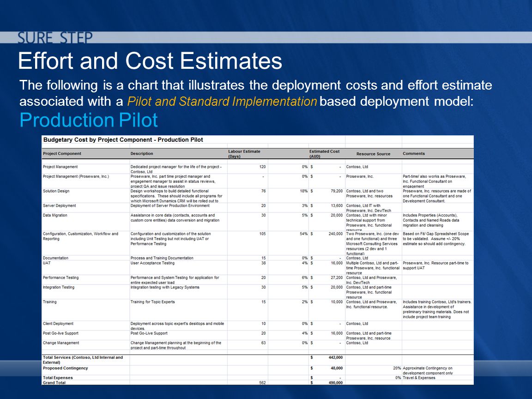This screenshot has height=399, width=532.
Task: Select the 10,000 cost for Training
Action: [x=337, y=302]
